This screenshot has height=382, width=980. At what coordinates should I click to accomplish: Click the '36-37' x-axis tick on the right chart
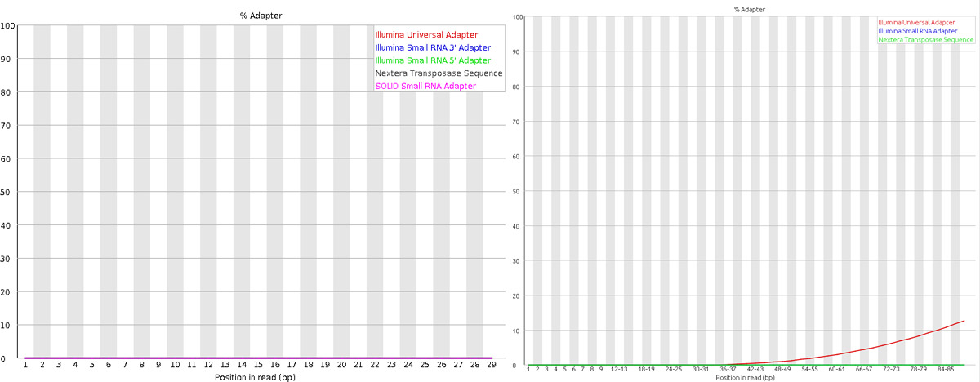click(728, 370)
